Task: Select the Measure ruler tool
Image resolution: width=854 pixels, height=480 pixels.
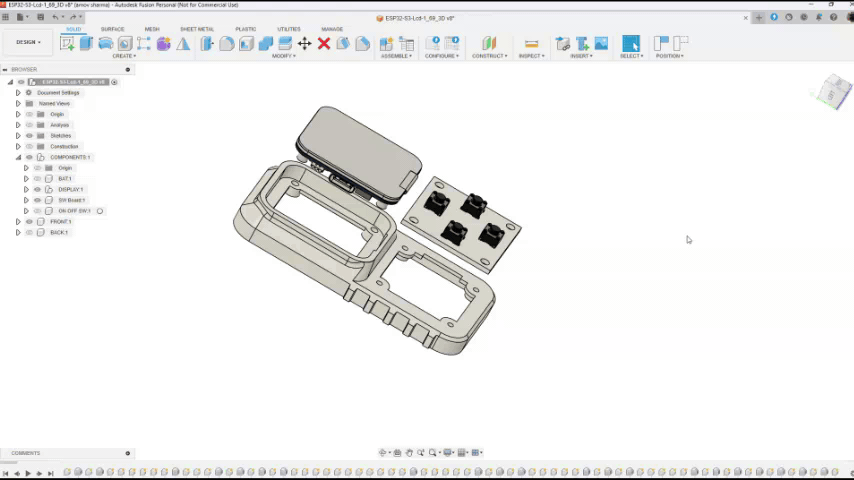Action: pos(532,44)
